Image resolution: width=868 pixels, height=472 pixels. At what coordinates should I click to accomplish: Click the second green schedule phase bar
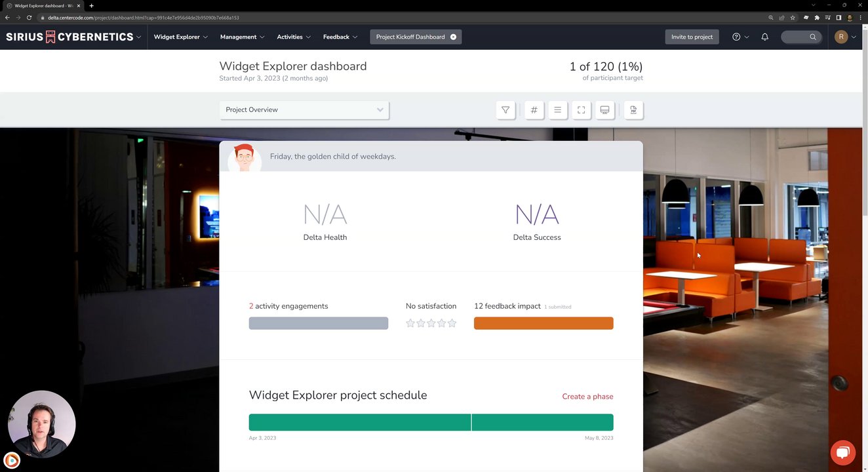543,422
